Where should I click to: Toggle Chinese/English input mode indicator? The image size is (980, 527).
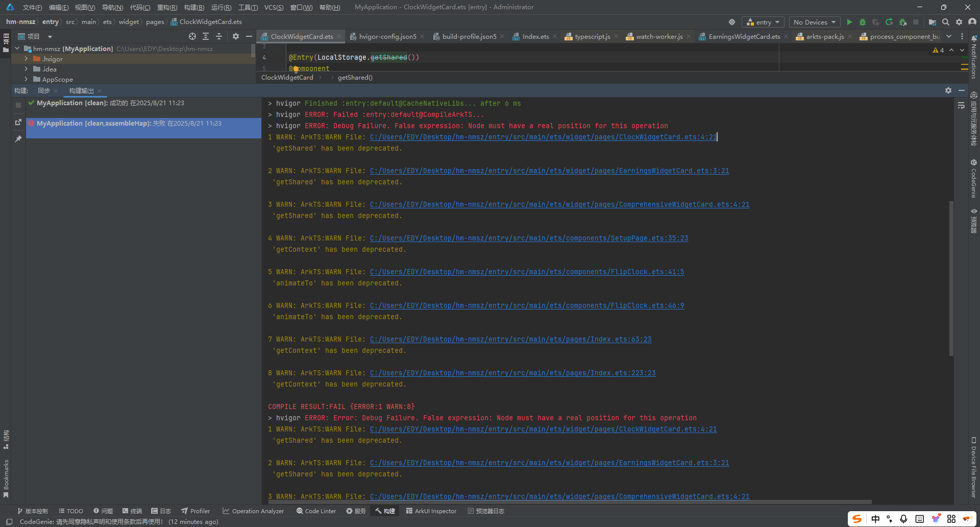click(876, 519)
